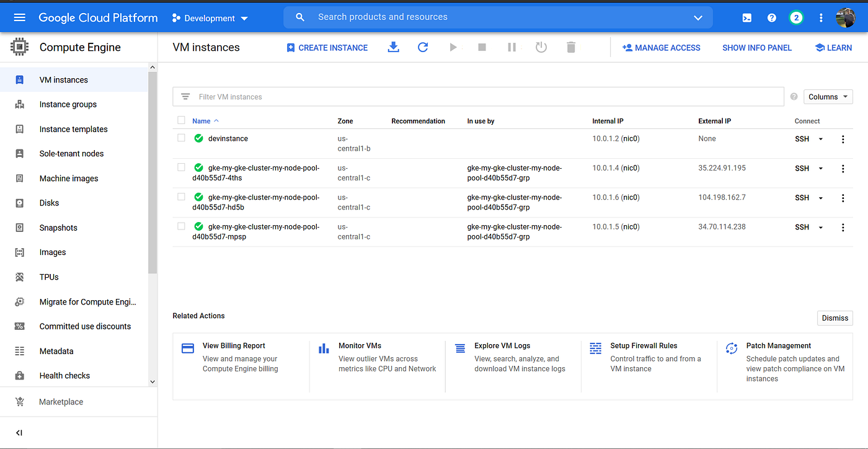This screenshot has height=449, width=868.
Task: Click the filter list icon
Action: [x=185, y=97]
